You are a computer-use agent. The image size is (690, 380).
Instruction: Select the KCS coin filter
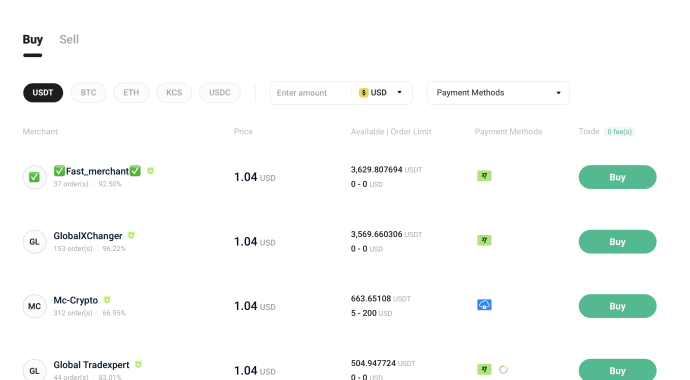[174, 93]
